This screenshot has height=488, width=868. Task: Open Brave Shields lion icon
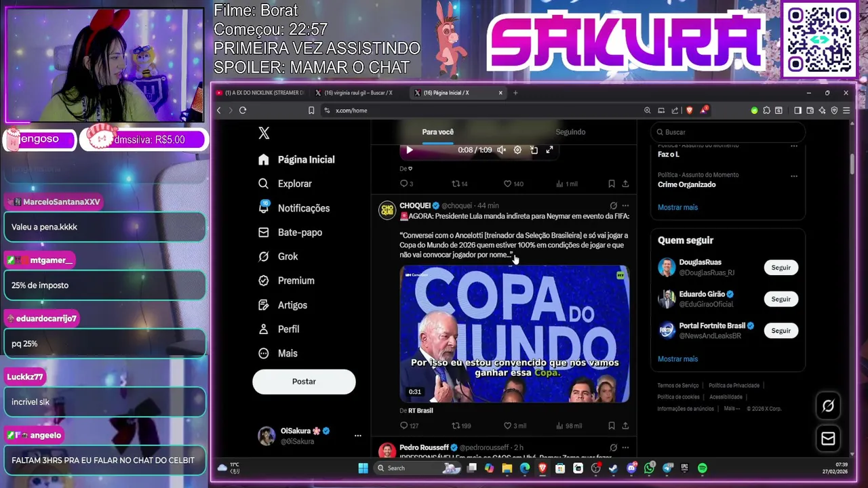(690, 110)
